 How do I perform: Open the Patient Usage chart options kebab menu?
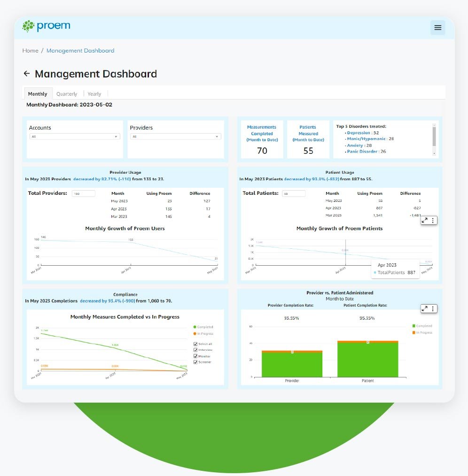point(432,220)
